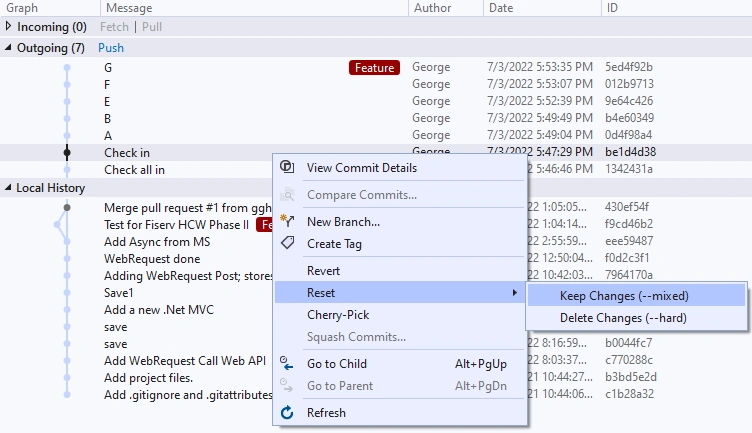Viewport: 752px width, 433px height.
Task: Click the Pull link
Action: coord(152,27)
